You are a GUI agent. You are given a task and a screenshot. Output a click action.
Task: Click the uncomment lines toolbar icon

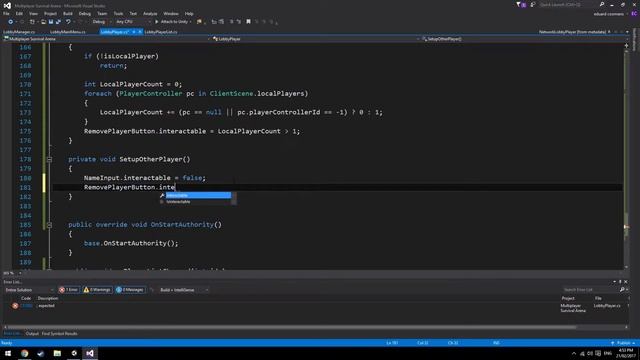[x=239, y=22]
